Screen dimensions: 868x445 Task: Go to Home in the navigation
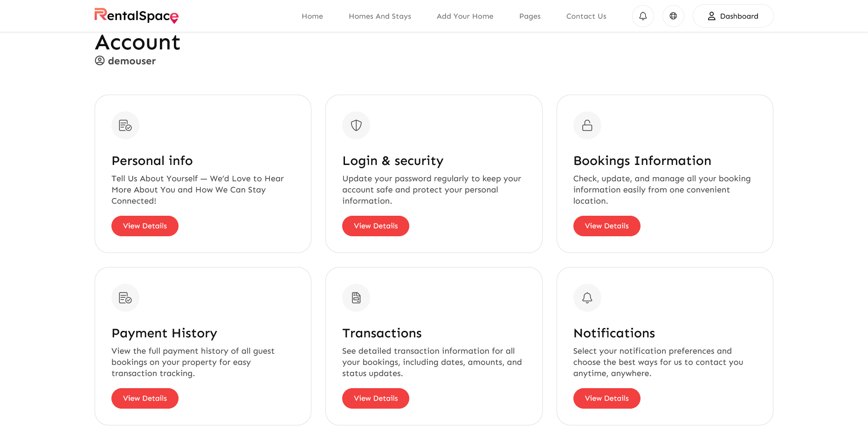[312, 16]
